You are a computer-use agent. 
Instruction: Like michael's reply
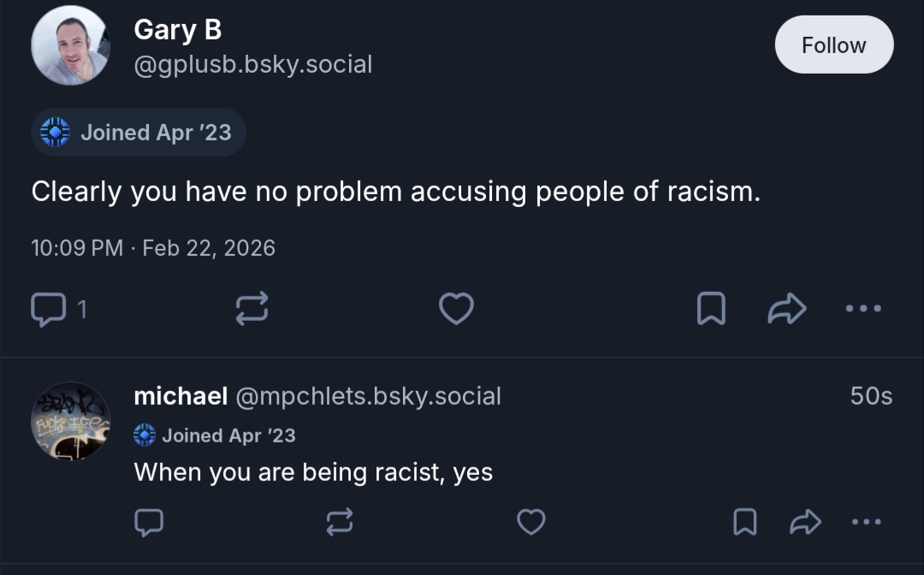tap(531, 521)
